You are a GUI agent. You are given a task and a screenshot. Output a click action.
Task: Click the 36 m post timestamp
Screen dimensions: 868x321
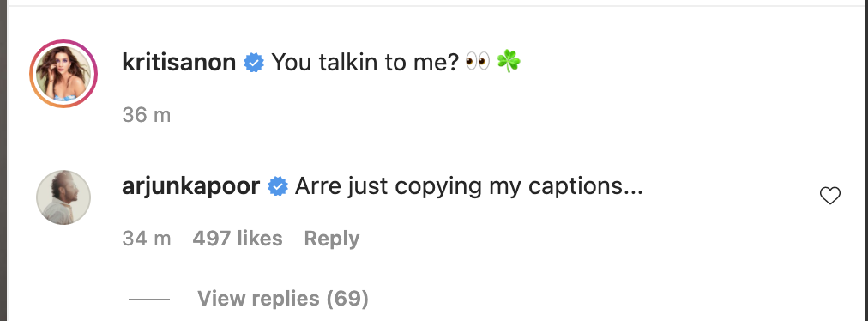click(146, 115)
